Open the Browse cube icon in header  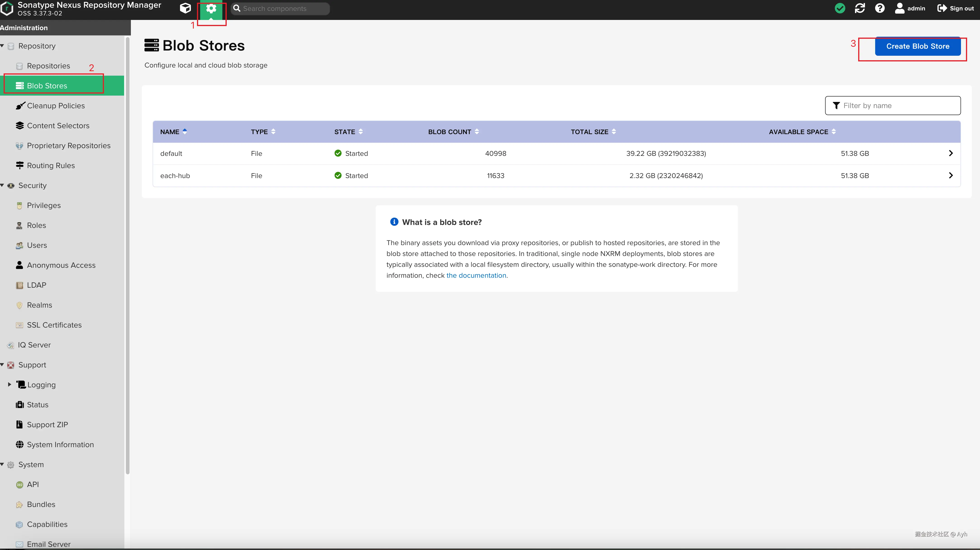[185, 8]
